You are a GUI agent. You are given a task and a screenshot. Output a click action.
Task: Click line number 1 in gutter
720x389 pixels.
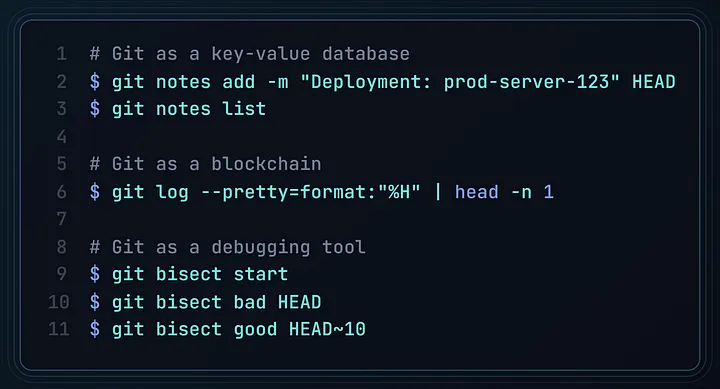pyautogui.click(x=62, y=54)
